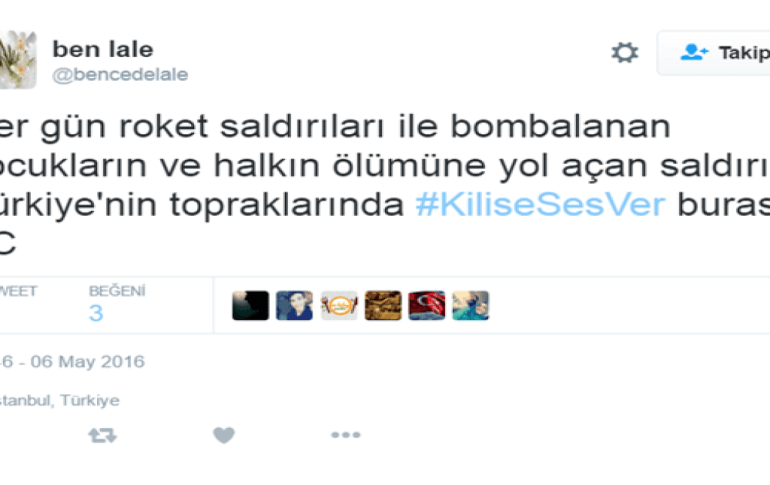Open the flower profile avatar
The width and height of the screenshot is (770, 485).
click(x=18, y=60)
